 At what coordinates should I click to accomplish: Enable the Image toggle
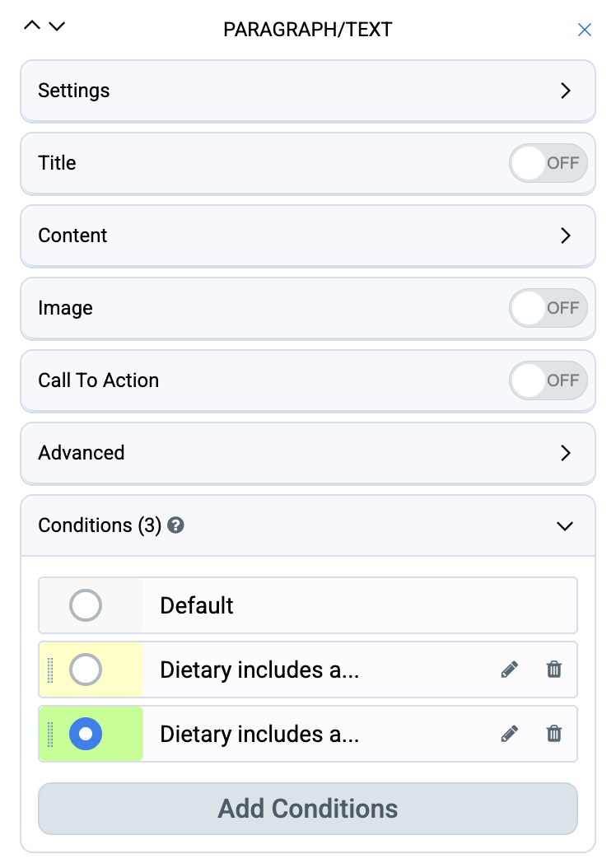click(548, 308)
